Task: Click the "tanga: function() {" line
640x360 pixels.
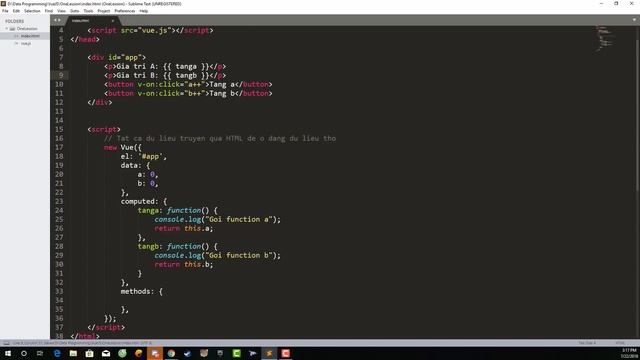Action: click(x=178, y=210)
